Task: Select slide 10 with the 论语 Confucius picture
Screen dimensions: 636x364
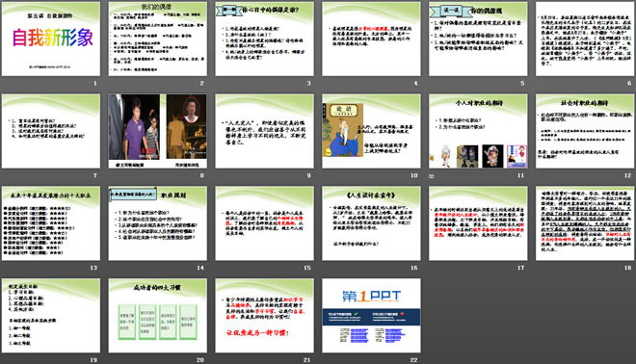Action: pos(371,131)
